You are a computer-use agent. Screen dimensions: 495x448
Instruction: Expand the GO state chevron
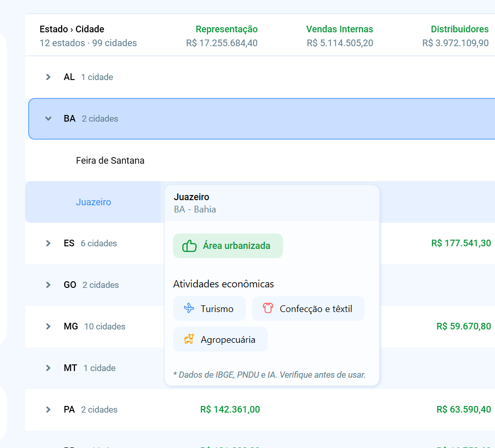tap(48, 285)
